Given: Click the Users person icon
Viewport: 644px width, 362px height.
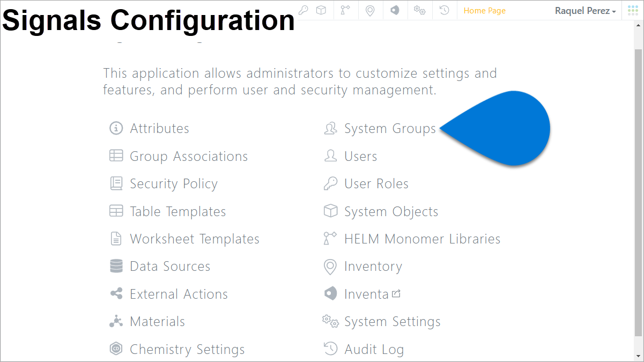Looking at the screenshot, I should coord(331,156).
